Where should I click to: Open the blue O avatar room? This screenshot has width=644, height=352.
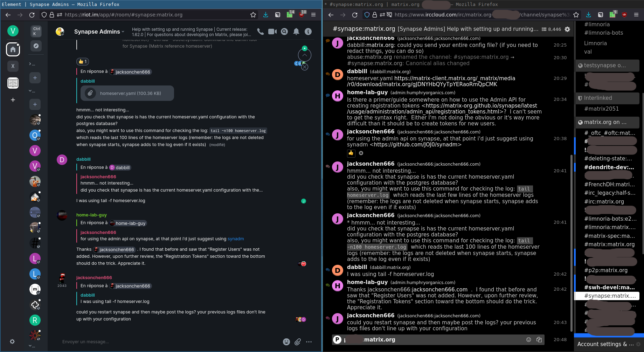[x=35, y=135]
